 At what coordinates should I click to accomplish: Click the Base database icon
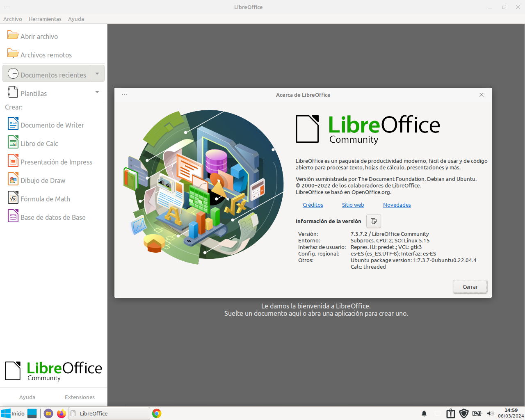coord(13,216)
